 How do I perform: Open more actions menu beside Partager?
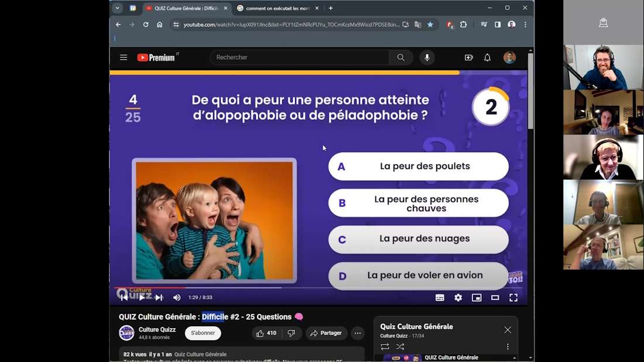[358, 333]
